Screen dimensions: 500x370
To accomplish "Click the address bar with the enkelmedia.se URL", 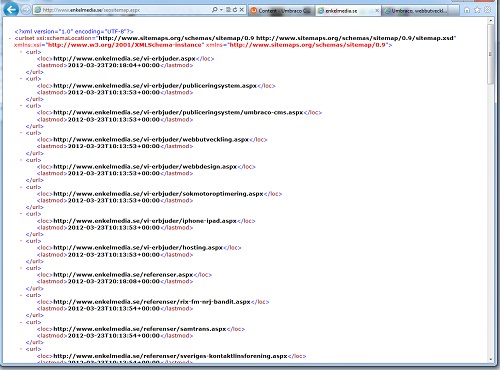I will pyautogui.click(x=122, y=10).
